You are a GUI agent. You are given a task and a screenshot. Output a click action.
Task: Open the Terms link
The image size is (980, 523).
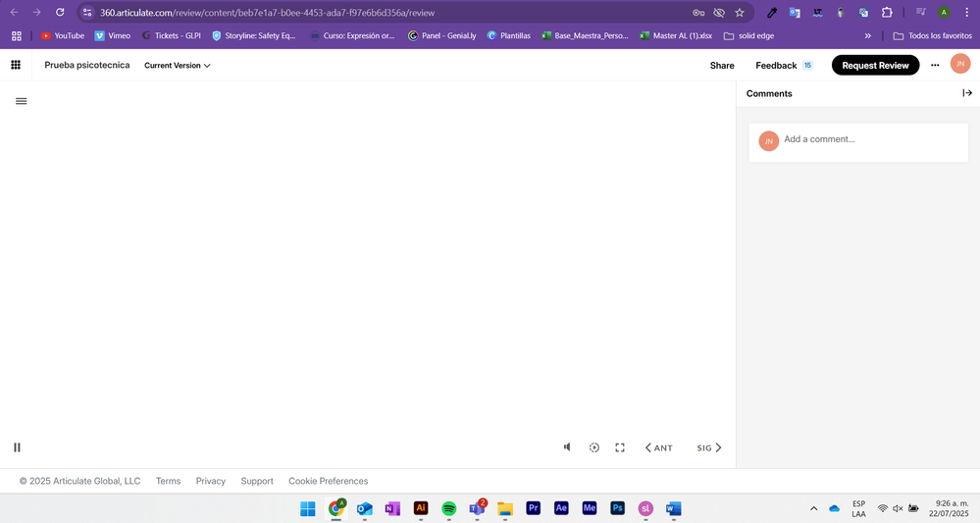point(168,481)
